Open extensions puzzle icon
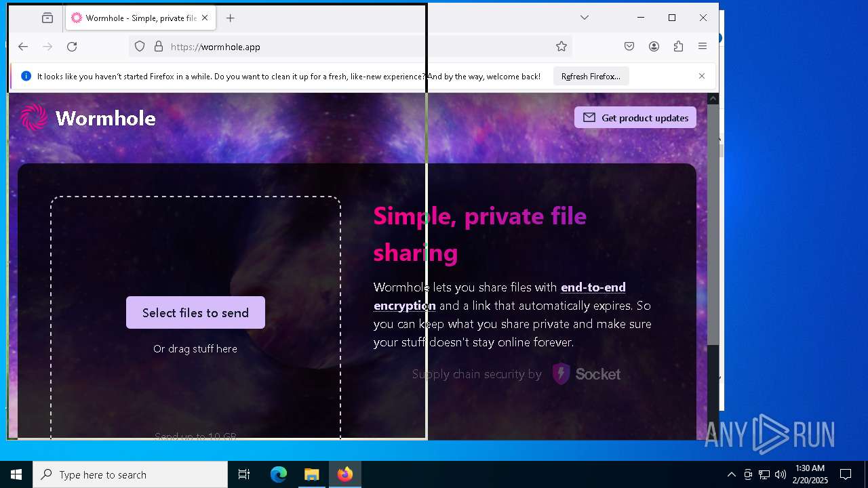 pyautogui.click(x=678, y=47)
